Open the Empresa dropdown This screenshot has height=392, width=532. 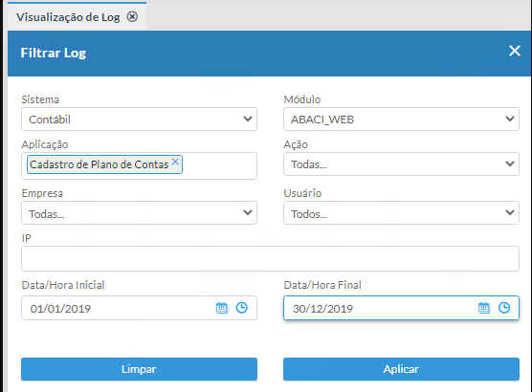coord(139,213)
